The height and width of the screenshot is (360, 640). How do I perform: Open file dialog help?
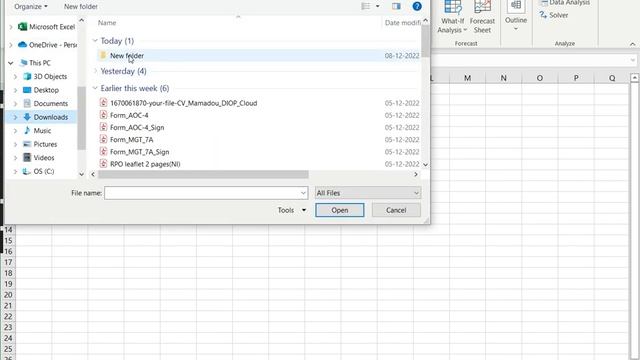coord(417,6)
